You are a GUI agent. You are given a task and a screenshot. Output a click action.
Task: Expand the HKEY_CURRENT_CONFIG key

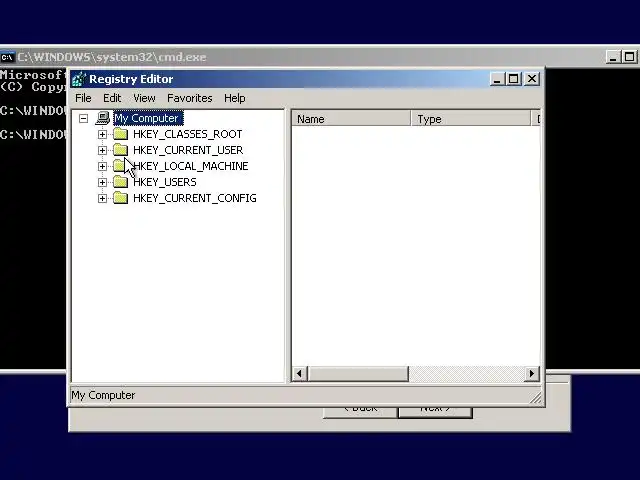coord(102,198)
